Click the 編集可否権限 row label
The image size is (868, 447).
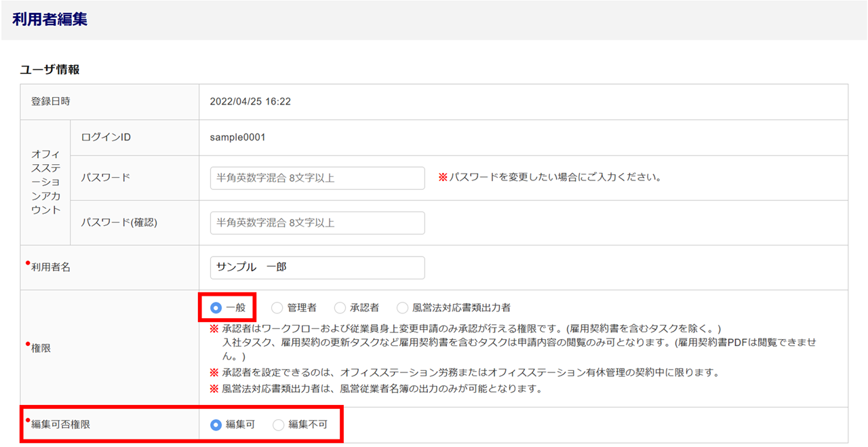coord(60,425)
